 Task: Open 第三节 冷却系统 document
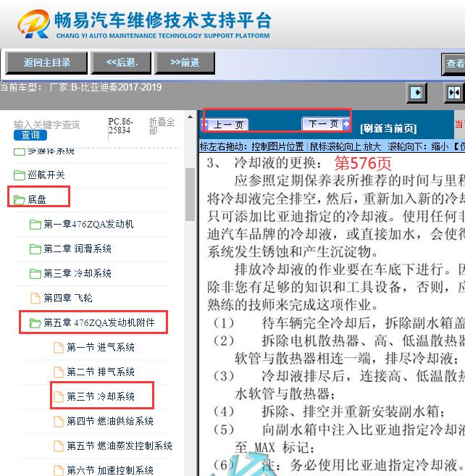click(x=101, y=396)
